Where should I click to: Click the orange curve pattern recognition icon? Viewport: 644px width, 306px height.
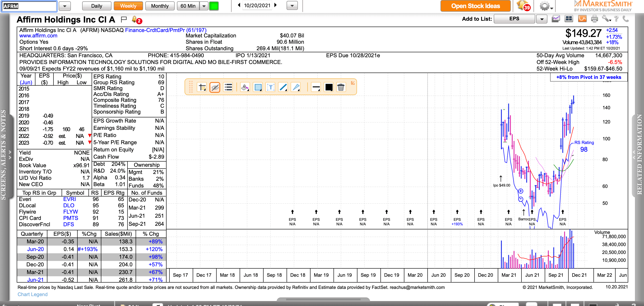tap(582, 19)
